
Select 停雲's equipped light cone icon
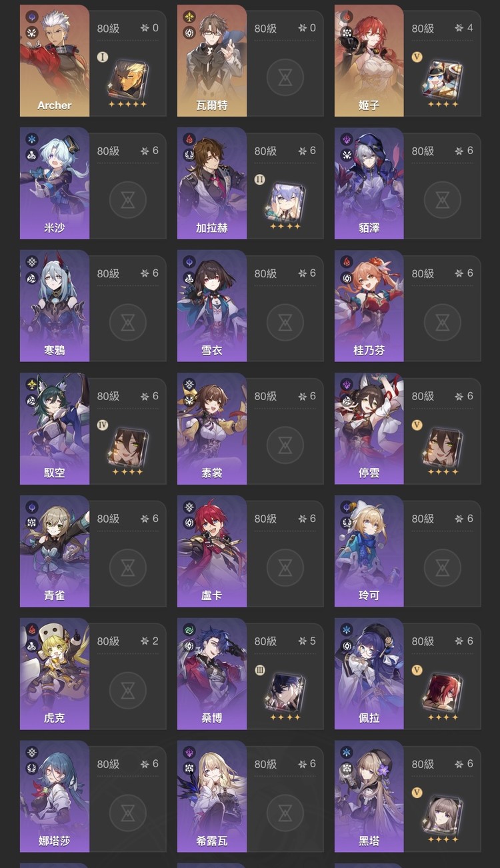pos(442,446)
